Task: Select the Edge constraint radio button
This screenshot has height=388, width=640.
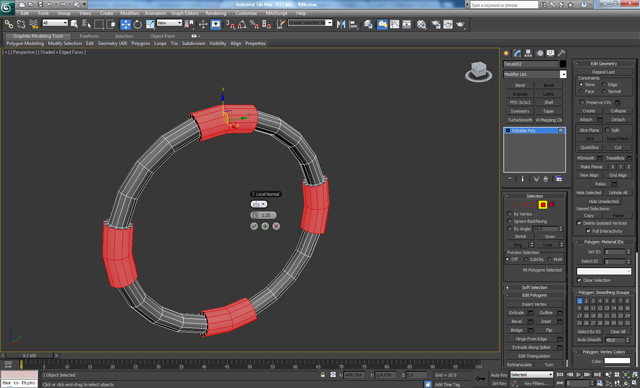Action: pyautogui.click(x=604, y=84)
